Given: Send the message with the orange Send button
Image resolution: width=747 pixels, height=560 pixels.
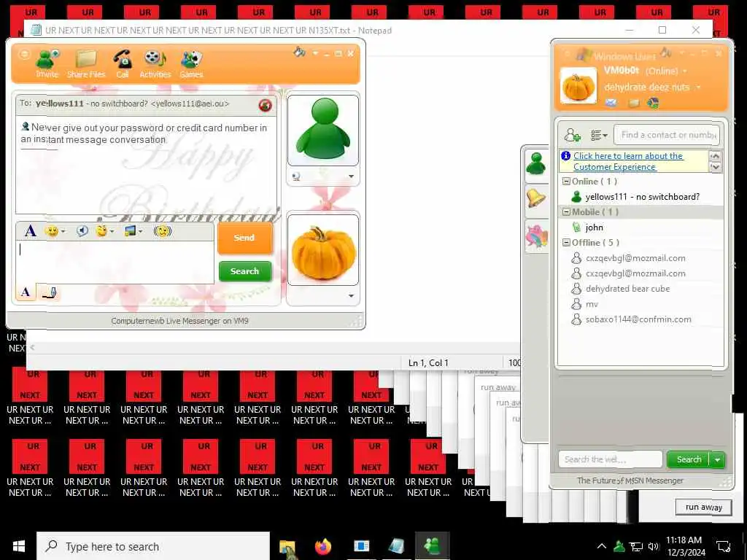Looking at the screenshot, I should (x=245, y=238).
